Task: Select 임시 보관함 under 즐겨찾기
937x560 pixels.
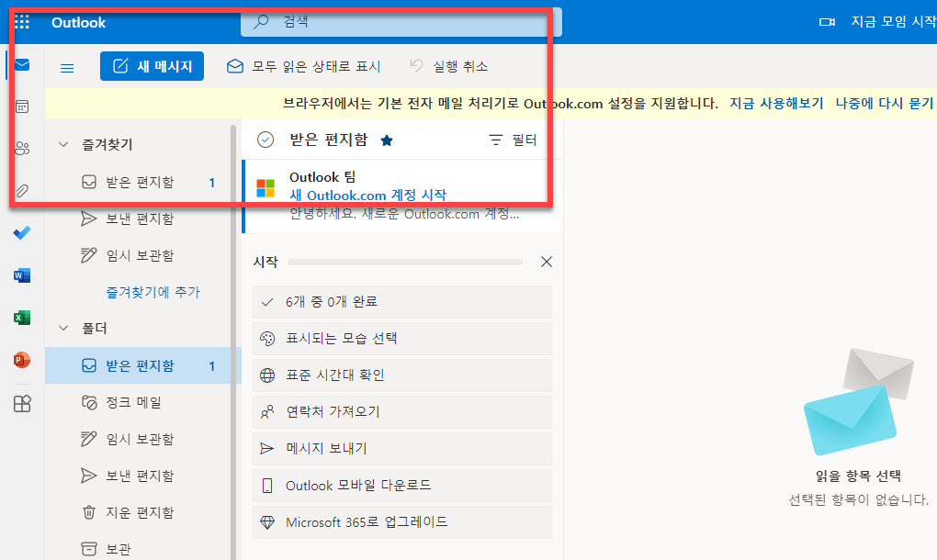Action: coord(143,255)
